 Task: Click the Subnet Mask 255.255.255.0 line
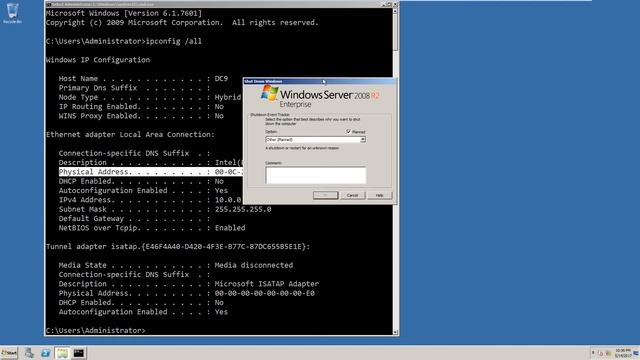165,209
